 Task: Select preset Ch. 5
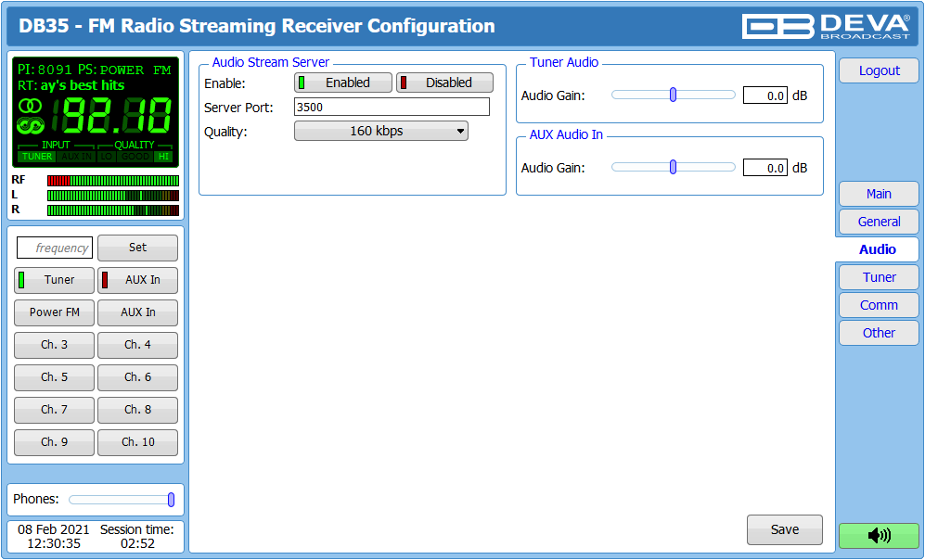tap(54, 377)
